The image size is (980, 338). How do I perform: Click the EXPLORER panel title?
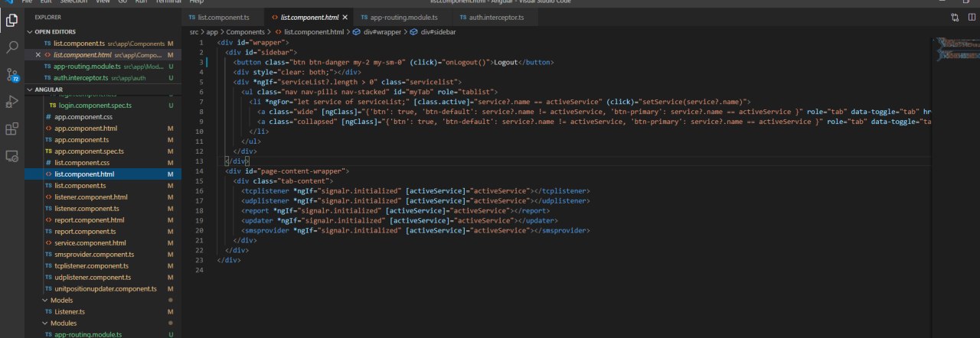pos(47,17)
